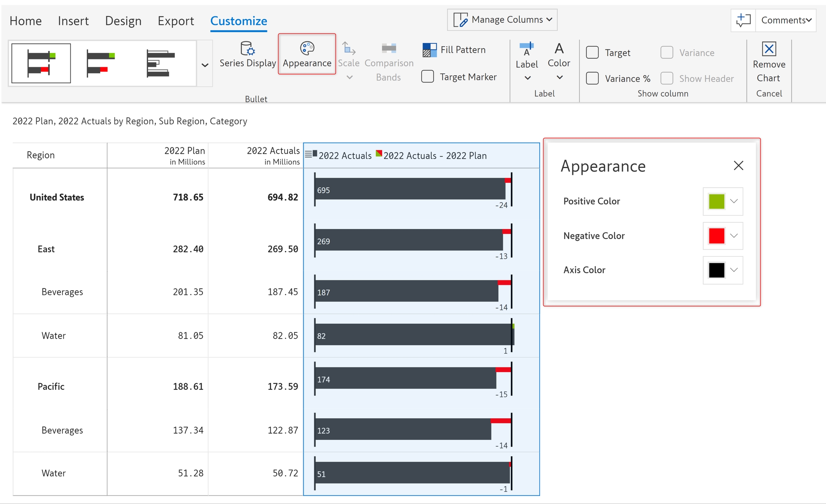826x504 pixels.
Task: Click the Remove Chart icon
Action: click(x=769, y=49)
